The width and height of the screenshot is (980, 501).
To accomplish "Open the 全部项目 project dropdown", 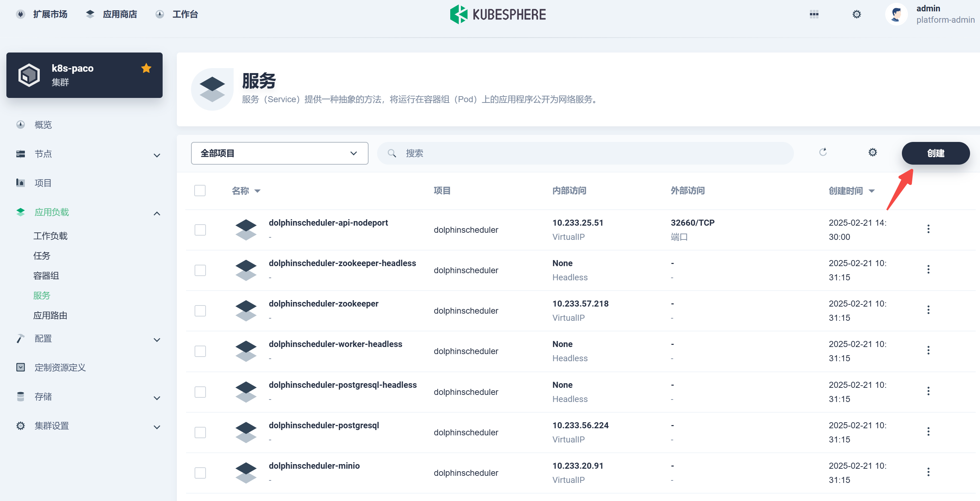I will (x=279, y=153).
